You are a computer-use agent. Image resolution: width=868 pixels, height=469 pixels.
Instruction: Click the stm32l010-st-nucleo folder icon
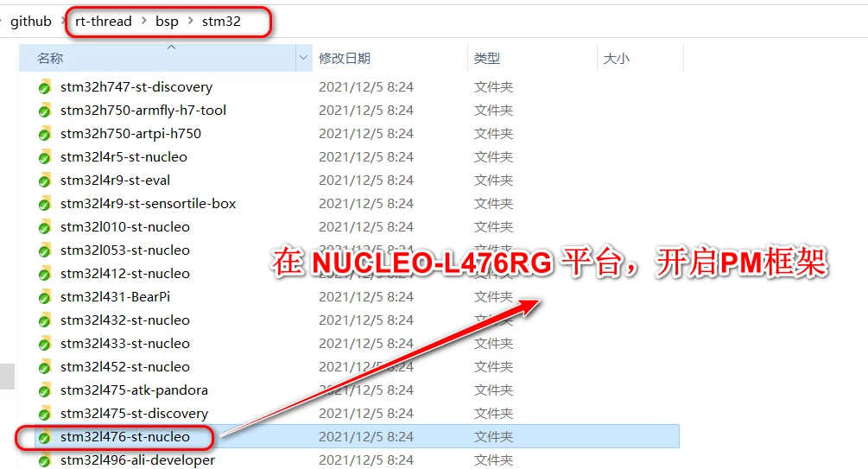coord(45,227)
